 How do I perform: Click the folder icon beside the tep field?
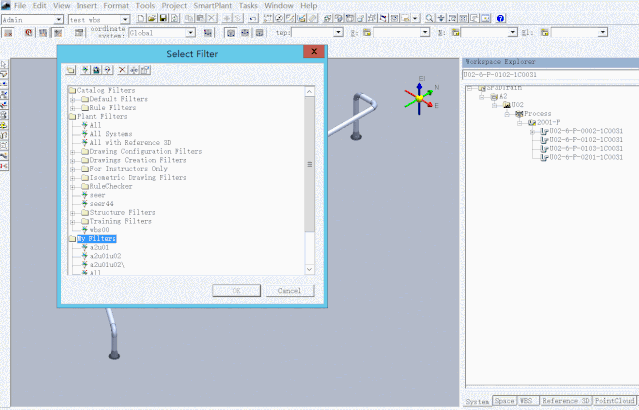[x=367, y=33]
